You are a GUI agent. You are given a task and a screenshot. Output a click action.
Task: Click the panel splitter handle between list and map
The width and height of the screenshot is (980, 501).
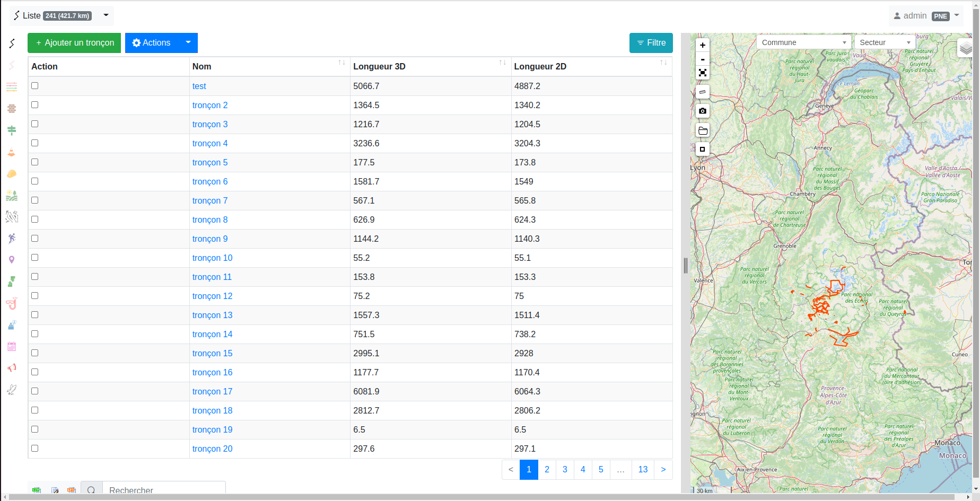pos(686,266)
